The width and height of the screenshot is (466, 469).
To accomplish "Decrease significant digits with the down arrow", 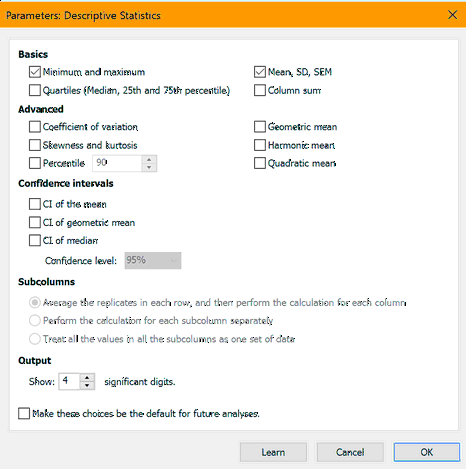I will (x=87, y=385).
